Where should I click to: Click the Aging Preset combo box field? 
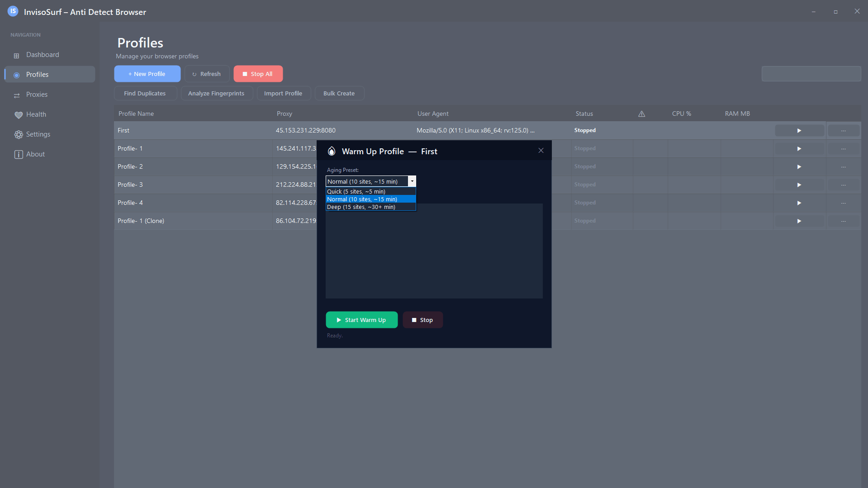click(x=367, y=181)
